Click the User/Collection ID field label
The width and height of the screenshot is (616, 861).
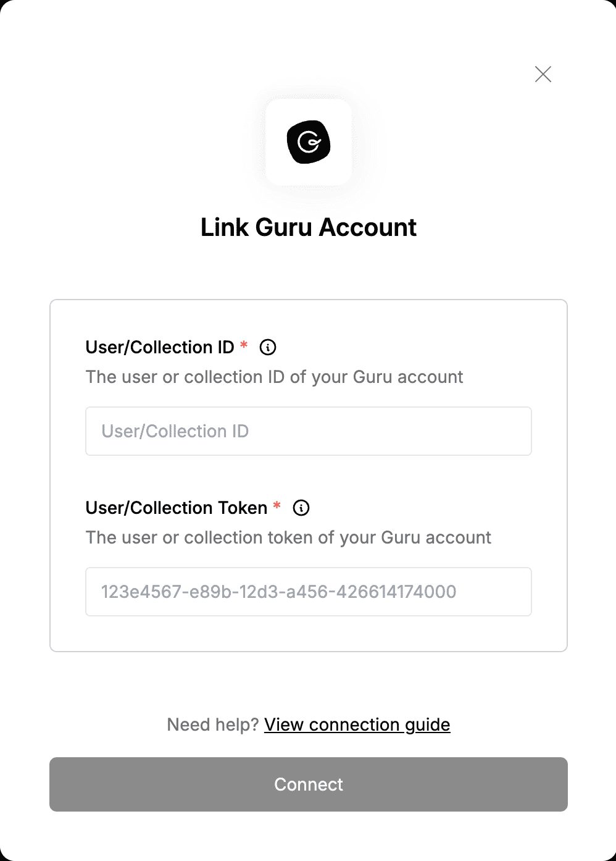(160, 347)
